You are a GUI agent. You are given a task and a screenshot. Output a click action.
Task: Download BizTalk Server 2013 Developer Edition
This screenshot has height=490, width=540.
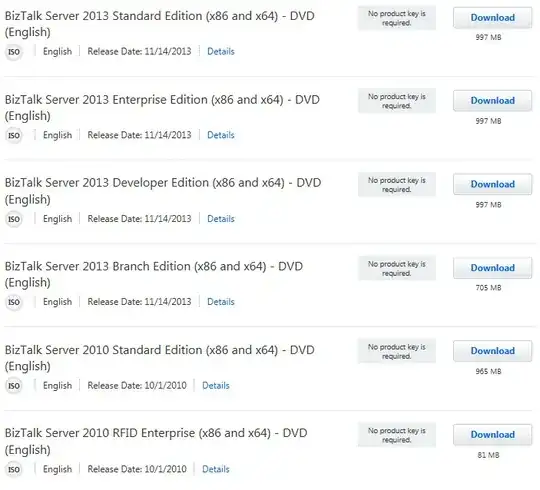tap(492, 184)
